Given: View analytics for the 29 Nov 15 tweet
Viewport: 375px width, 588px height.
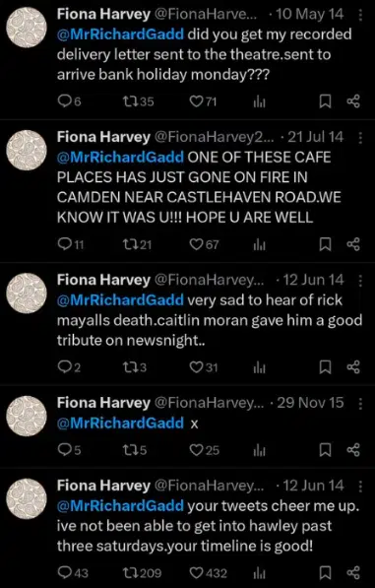Looking at the screenshot, I should [x=260, y=450].
